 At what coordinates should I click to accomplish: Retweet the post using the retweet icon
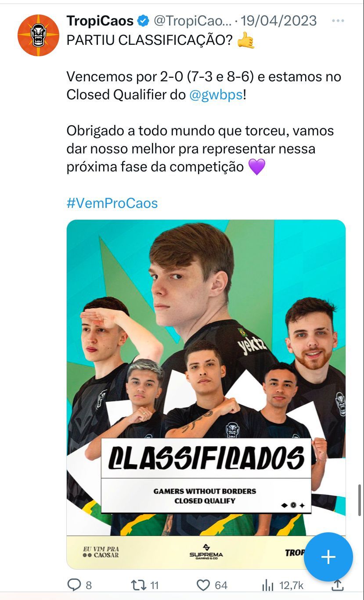138,585
